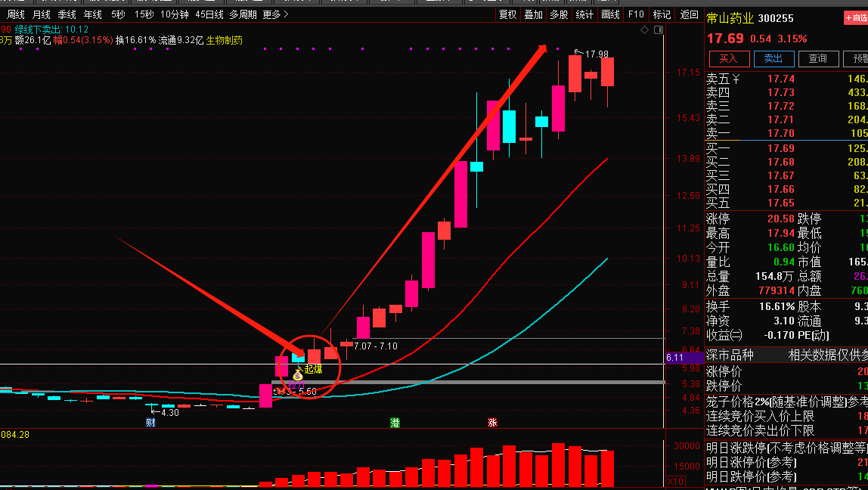Image resolution: width=868 pixels, height=490 pixels.
Task: Click the 画线 drawing toolbar button
Action: click(x=611, y=14)
